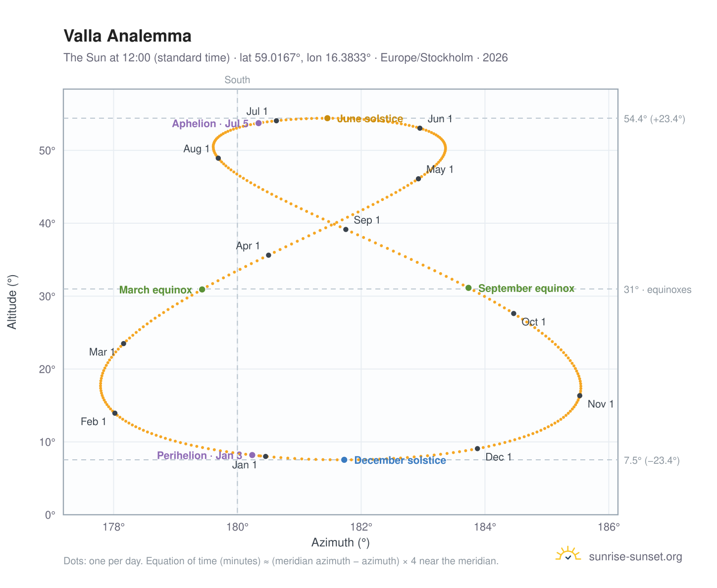Select the December solstice blue dot

coord(344,460)
